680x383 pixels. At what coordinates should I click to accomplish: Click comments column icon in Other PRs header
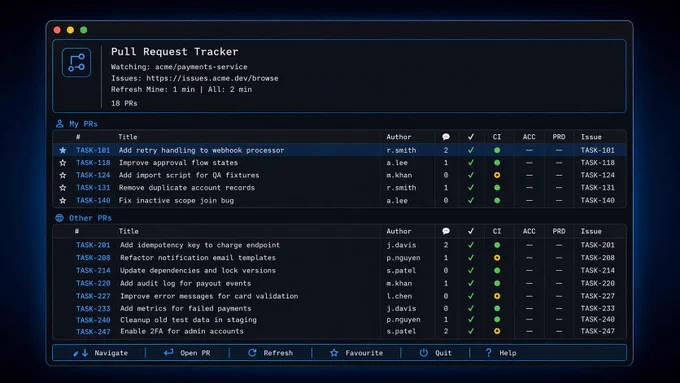[446, 231]
